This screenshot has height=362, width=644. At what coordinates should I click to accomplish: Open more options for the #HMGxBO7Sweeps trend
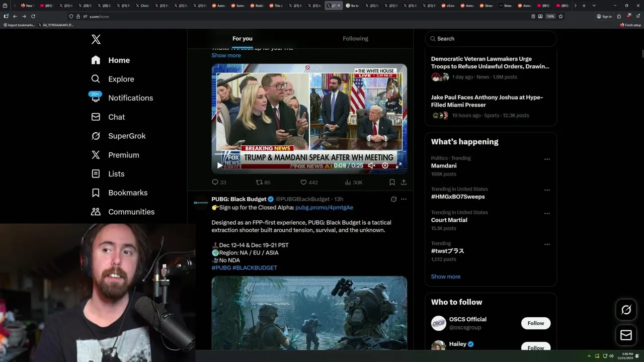(547, 190)
